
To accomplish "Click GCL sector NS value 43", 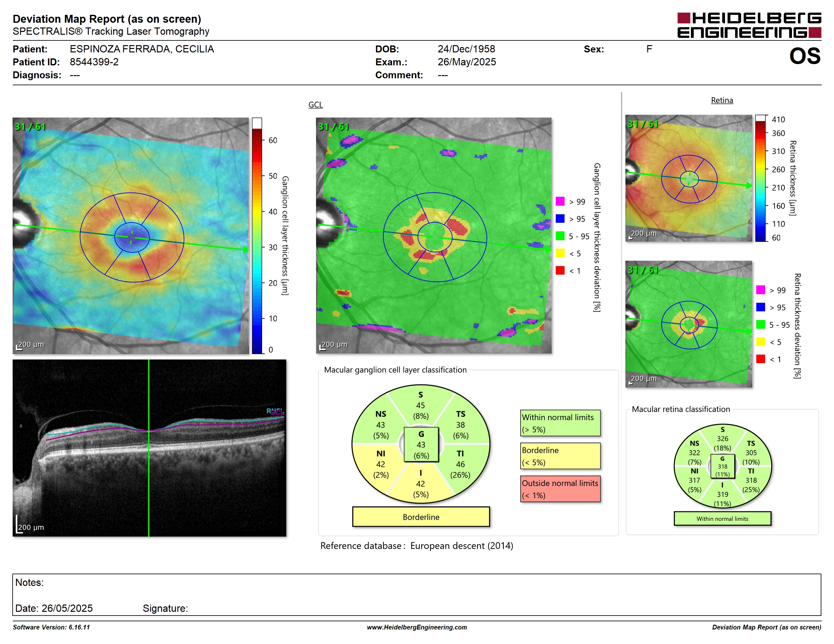I will 380,425.
